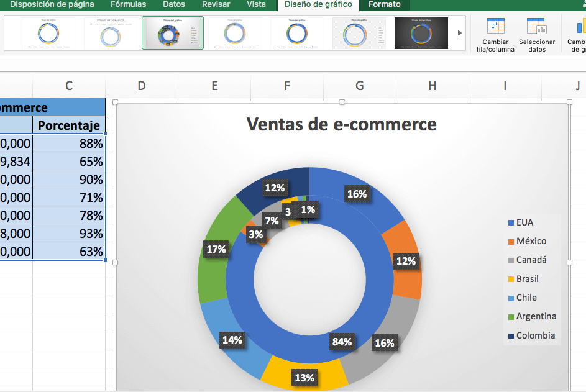
Task: Apply the TÍTULO DEL GRÁFICO chart style
Action: [x=111, y=34]
